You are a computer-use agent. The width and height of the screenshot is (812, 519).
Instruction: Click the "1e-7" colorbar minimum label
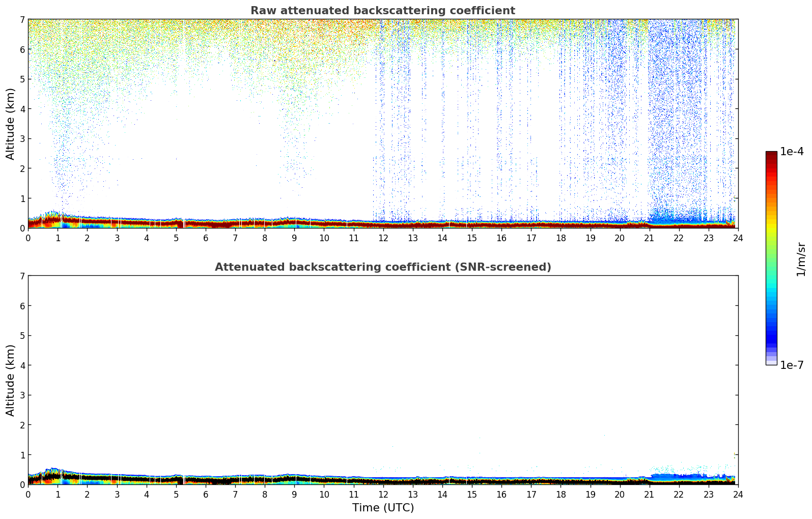(792, 365)
